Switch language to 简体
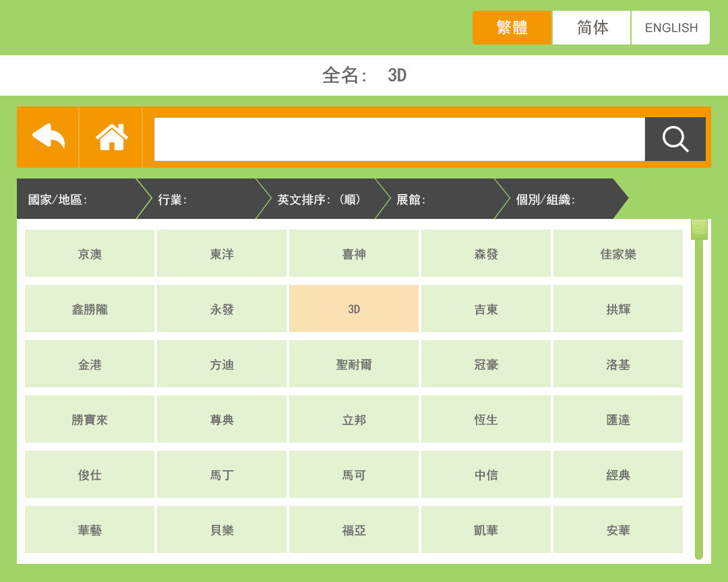Image resolution: width=728 pixels, height=582 pixels. pyautogui.click(x=592, y=28)
